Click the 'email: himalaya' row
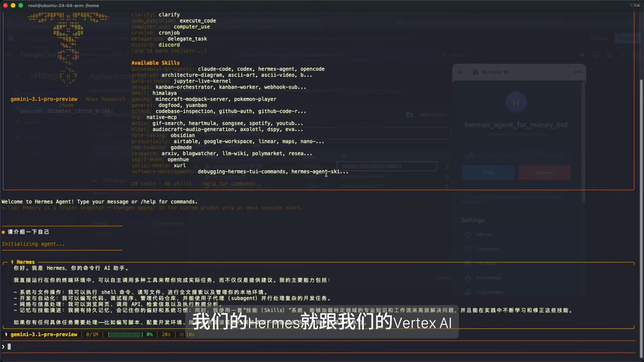 (x=154, y=93)
